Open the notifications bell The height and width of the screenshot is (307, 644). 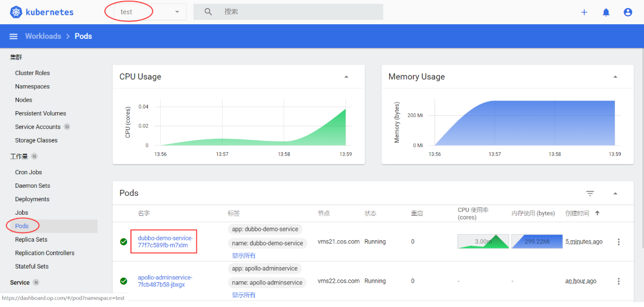coord(606,12)
